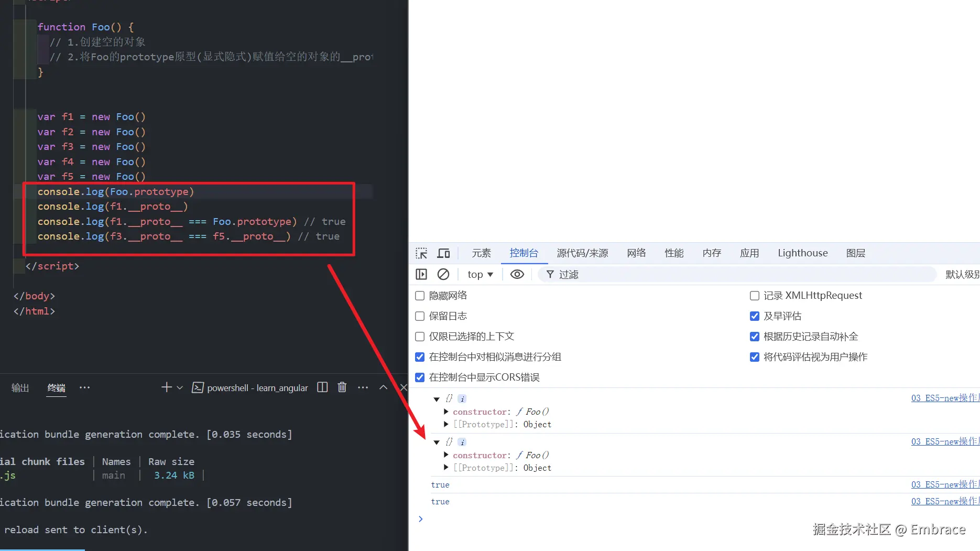Open Sources tab (源代码/来源)
Screen dimensions: 980x551
583,253
